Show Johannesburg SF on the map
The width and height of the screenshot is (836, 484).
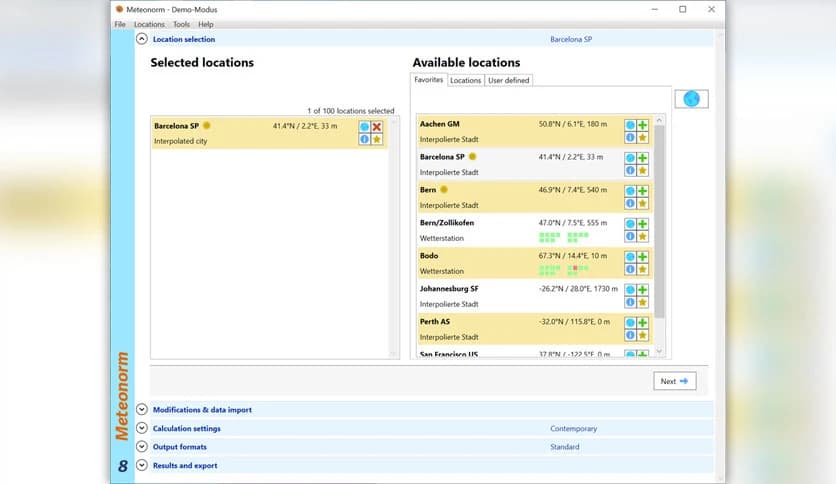(x=630, y=290)
